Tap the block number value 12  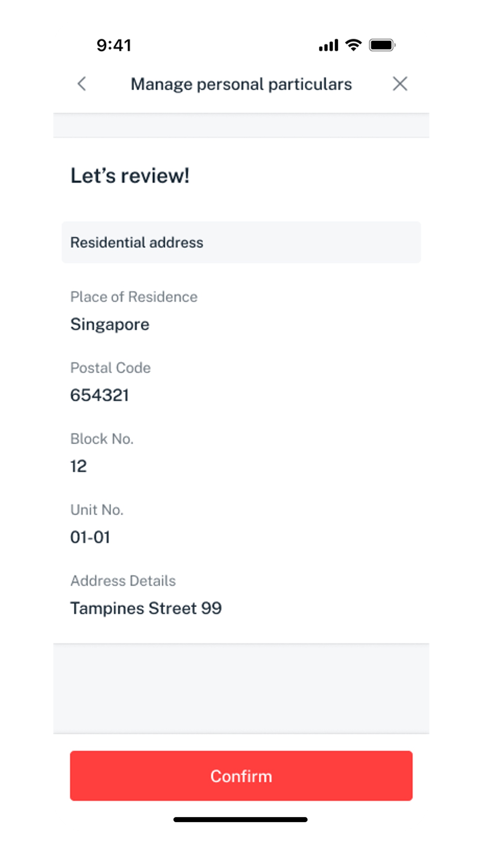(x=79, y=466)
